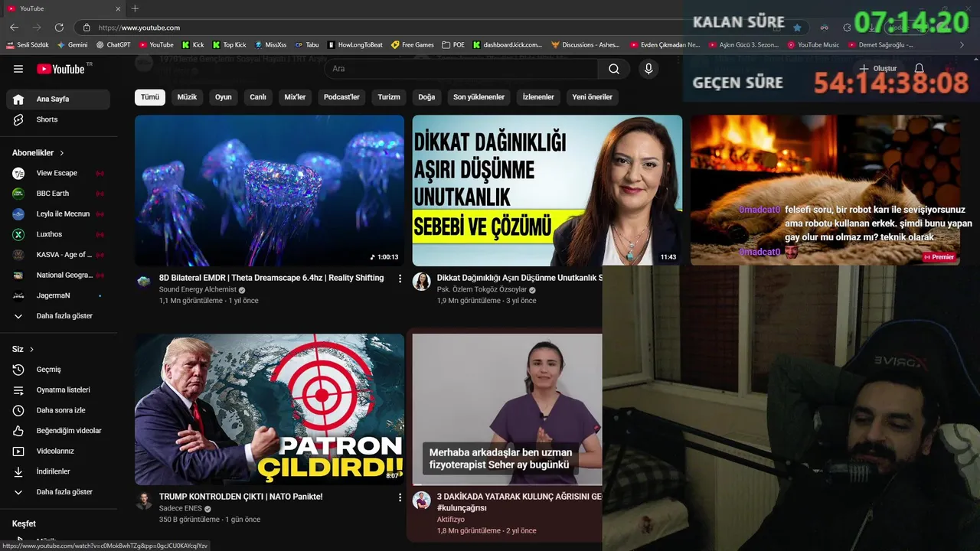The image size is (980, 551).
Task: Open Beğendiğim videolar list
Action: pyautogui.click(x=58, y=431)
